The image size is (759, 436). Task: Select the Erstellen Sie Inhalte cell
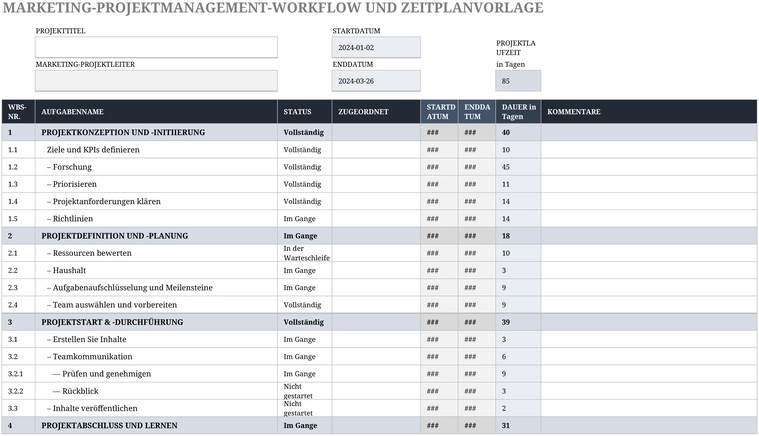(x=156, y=339)
